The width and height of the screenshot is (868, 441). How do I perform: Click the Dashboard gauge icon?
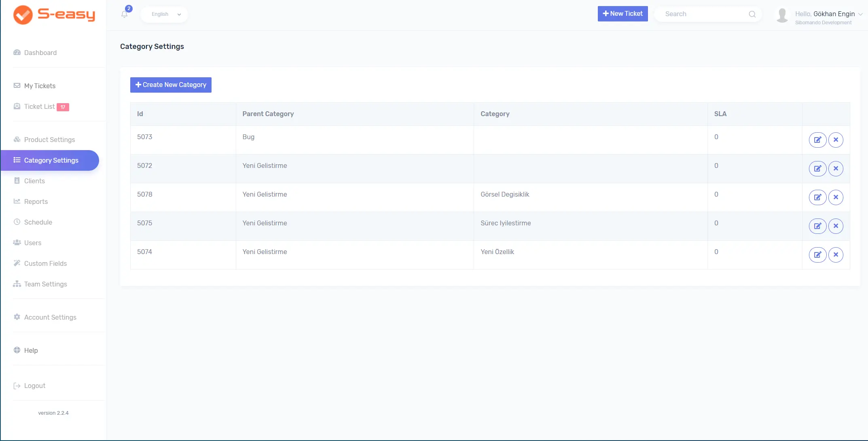point(17,53)
